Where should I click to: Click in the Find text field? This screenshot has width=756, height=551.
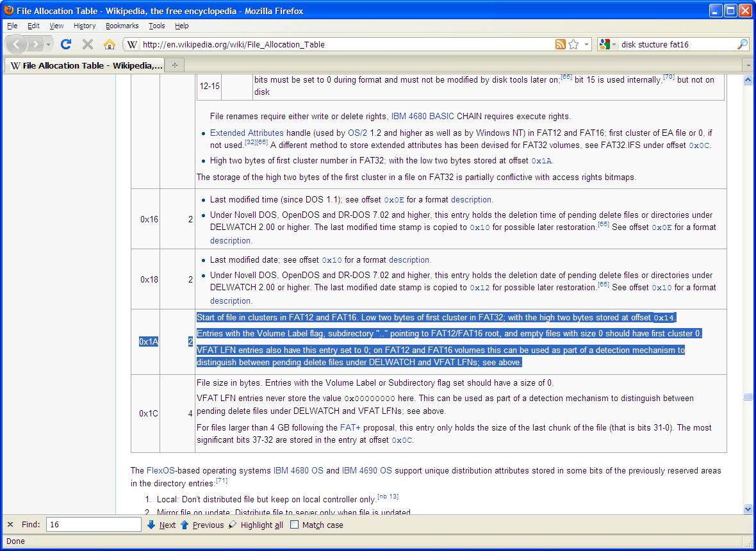pos(93,525)
